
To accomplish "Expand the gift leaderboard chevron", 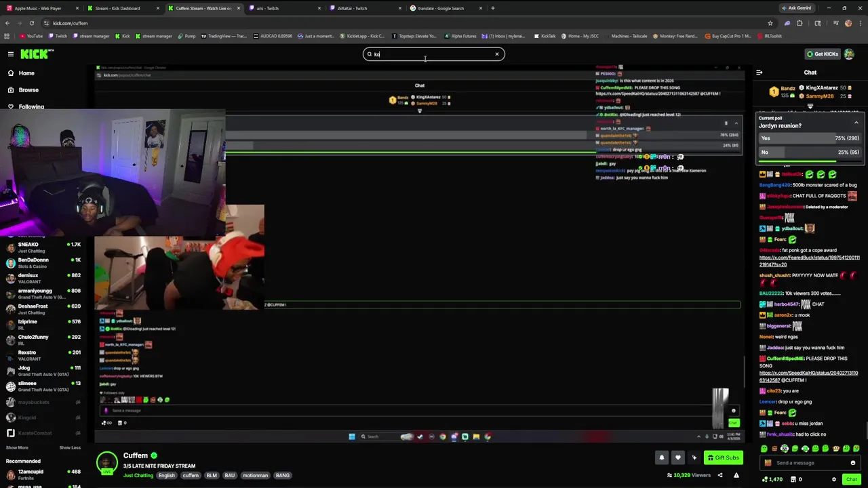I will click(810, 106).
